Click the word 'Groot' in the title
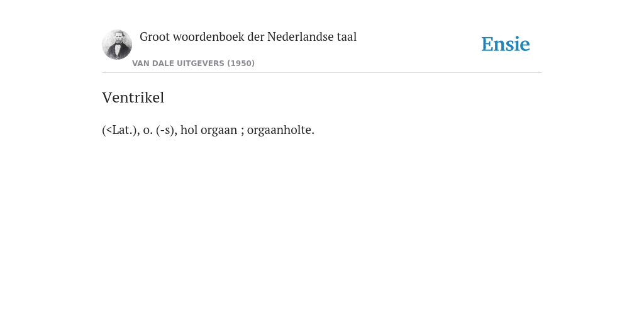This screenshot has width=644, height=322. 155,37
